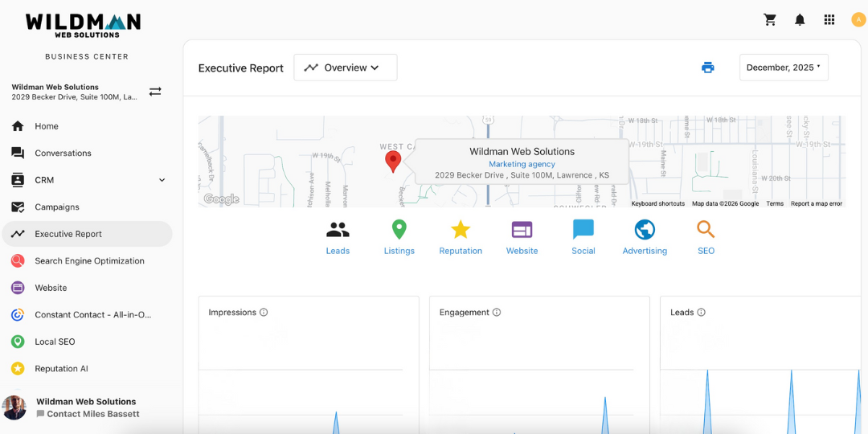Switch business account with swap arrows

155,92
